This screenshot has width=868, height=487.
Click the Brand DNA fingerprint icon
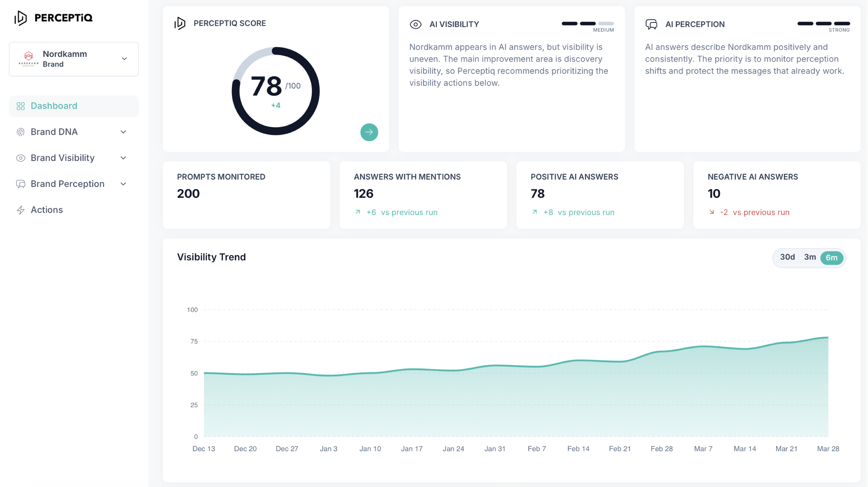20,132
